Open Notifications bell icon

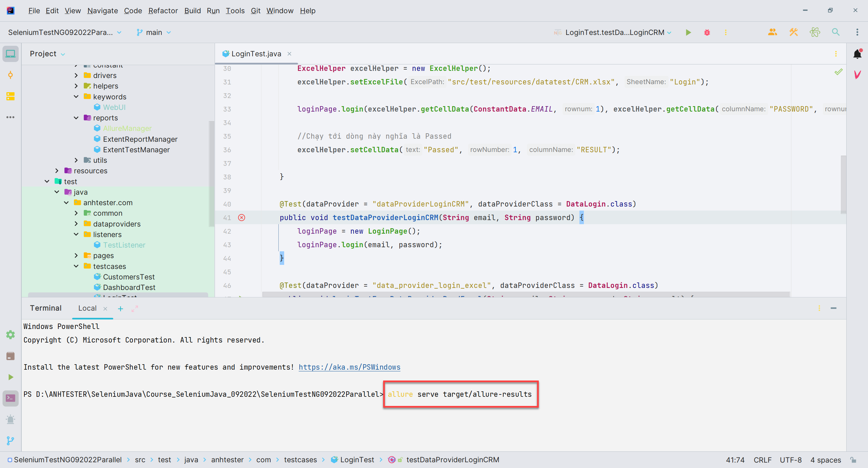pyautogui.click(x=857, y=54)
